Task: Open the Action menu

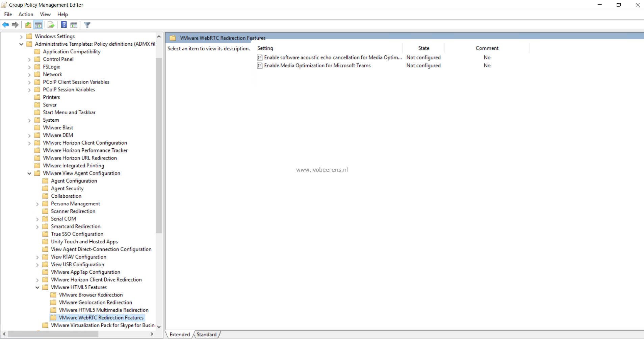Action: [26, 14]
